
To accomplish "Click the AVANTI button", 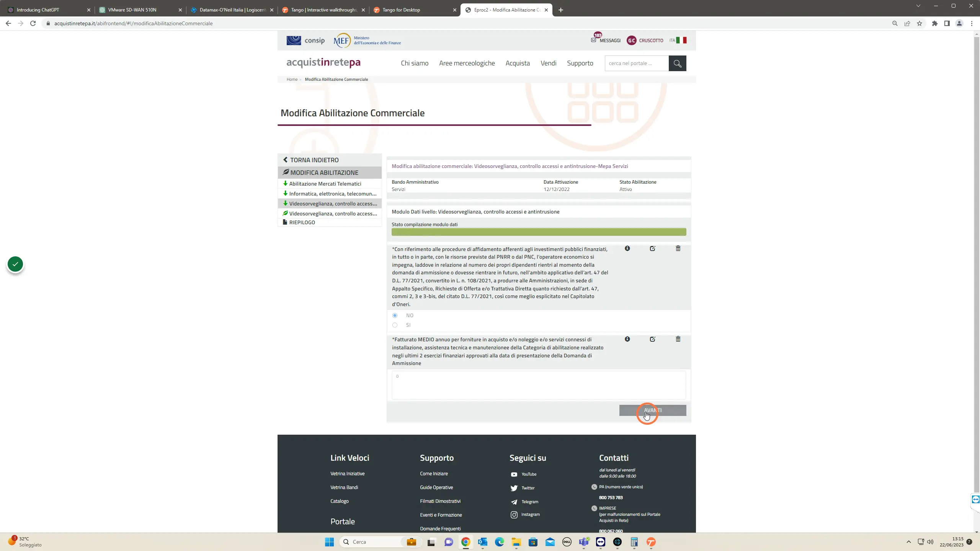I will tap(653, 410).
